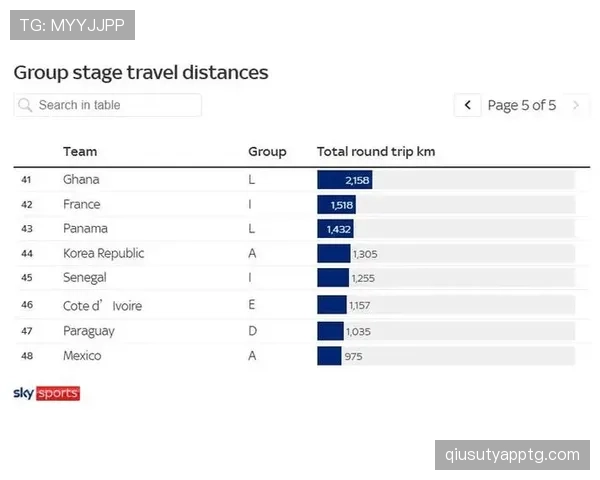Viewport: 600px width, 480px height.
Task: Sort by Team column header
Action: pyautogui.click(x=80, y=152)
